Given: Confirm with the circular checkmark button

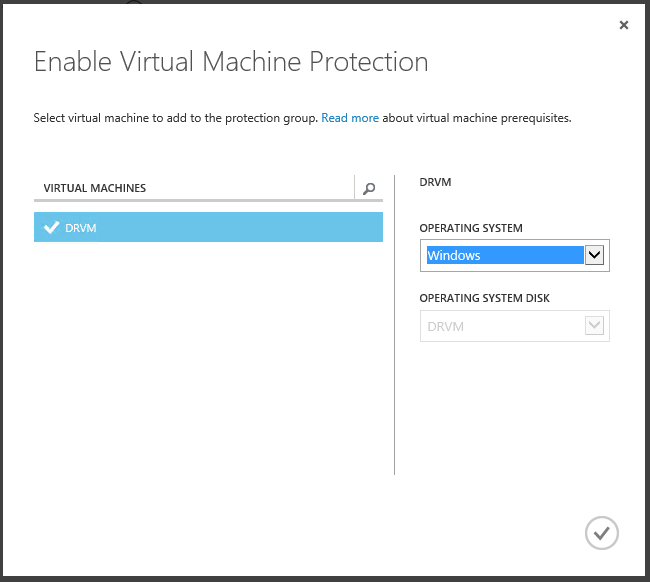Looking at the screenshot, I should 602,533.
